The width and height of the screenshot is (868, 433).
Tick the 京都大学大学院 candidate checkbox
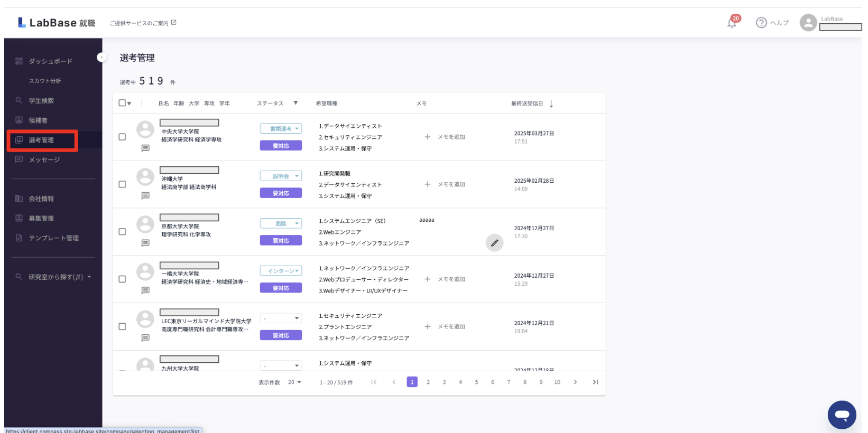click(x=122, y=232)
